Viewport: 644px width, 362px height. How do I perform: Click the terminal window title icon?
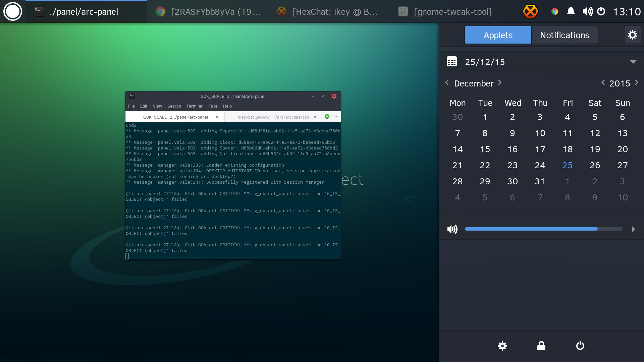(x=132, y=96)
